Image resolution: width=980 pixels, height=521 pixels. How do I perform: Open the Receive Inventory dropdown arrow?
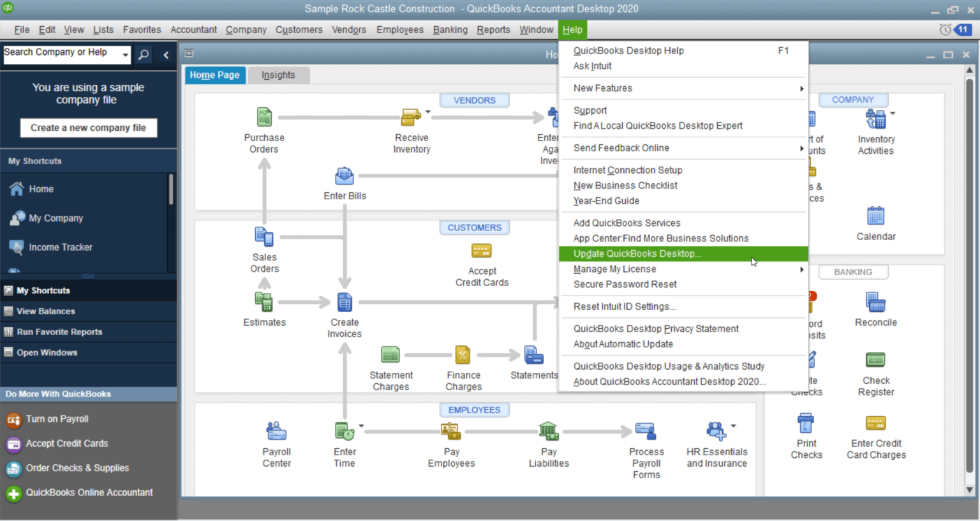(x=428, y=112)
